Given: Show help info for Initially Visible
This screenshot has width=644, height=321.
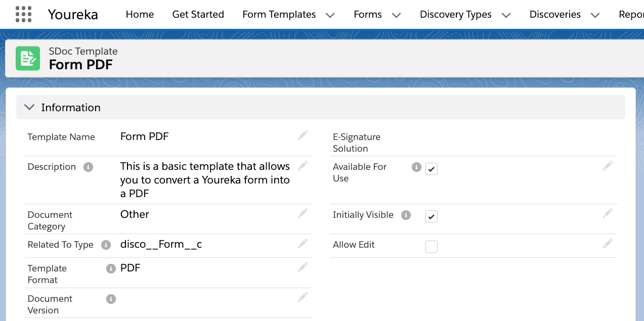Looking at the screenshot, I should 406,215.
